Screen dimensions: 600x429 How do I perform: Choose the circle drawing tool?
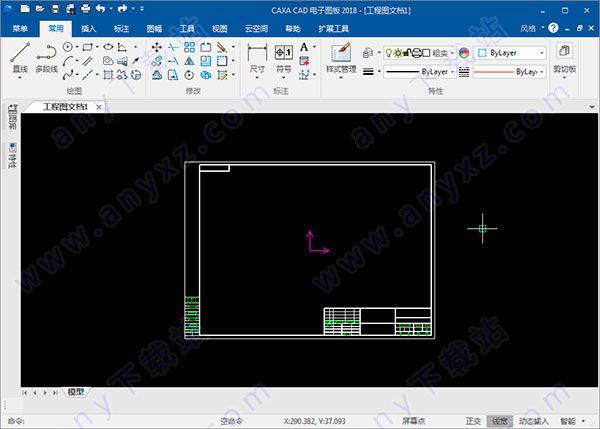[x=68, y=47]
